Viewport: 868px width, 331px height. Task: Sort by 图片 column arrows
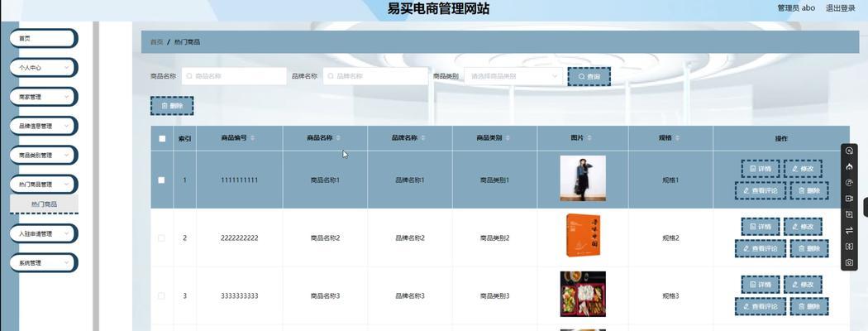[x=589, y=138]
